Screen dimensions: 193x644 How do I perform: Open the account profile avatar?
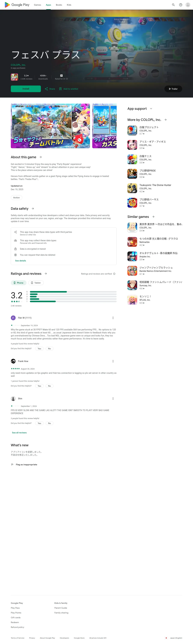[188, 5]
